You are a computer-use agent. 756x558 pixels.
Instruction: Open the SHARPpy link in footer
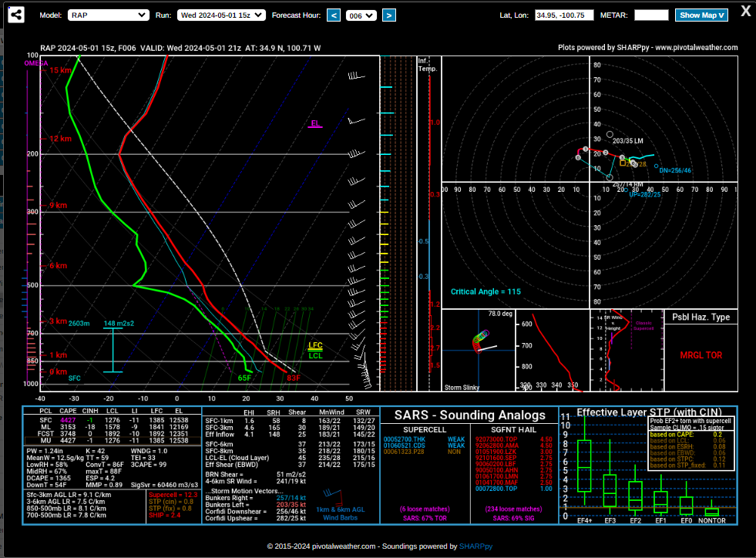[x=476, y=546]
